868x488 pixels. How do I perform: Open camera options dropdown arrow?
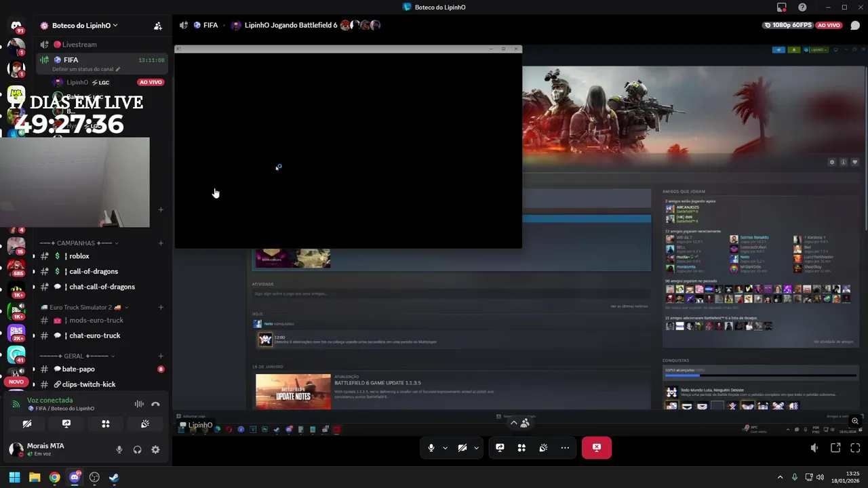coord(476,447)
